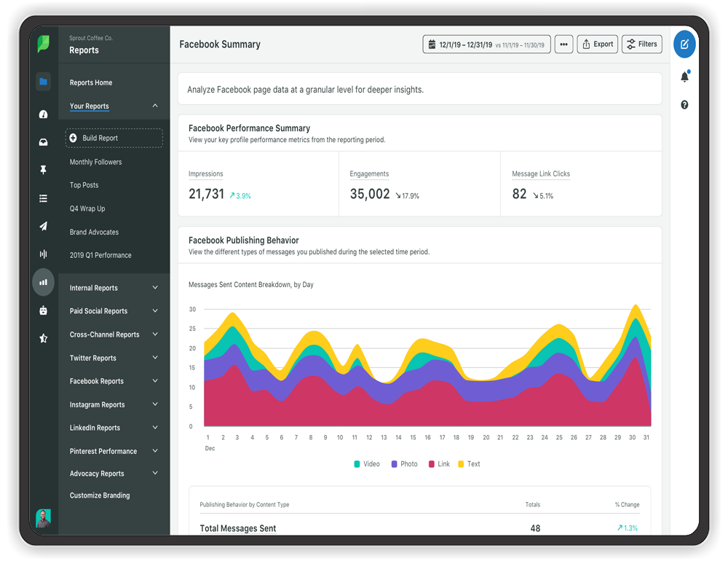Expand the Paid Social Reports section

click(155, 311)
